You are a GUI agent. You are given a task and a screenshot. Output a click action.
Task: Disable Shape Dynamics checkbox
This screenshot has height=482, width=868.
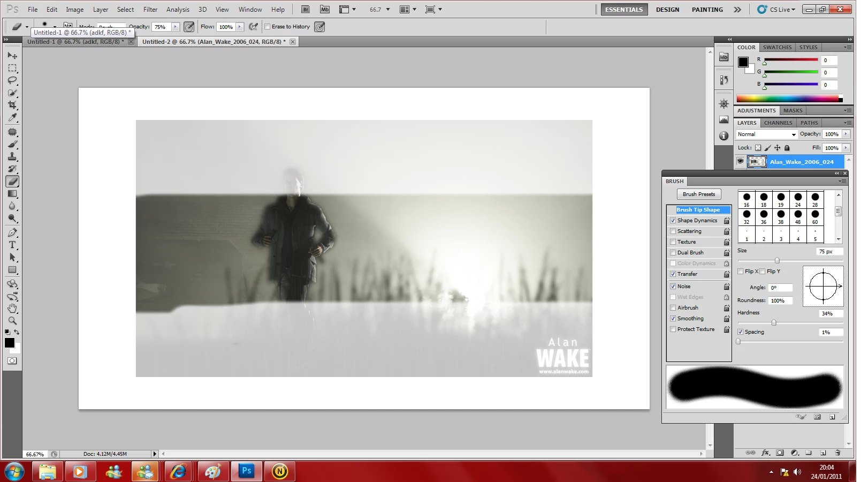[x=673, y=221]
